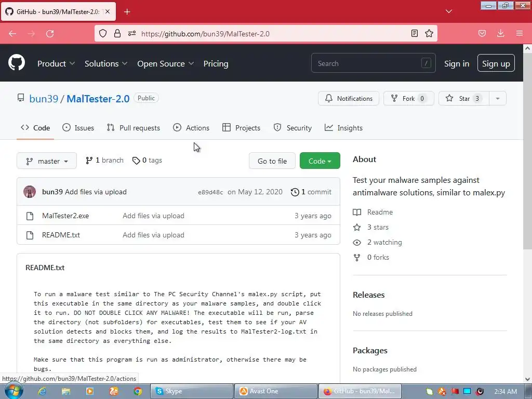532x399 pixels.
Task: Open the Releases heading link
Action: coord(368,295)
